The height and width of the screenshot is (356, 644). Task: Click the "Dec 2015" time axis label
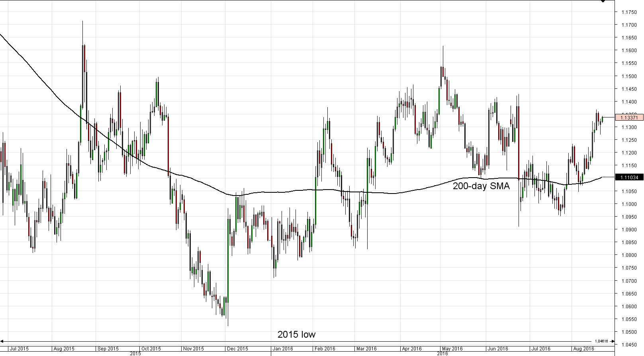pyautogui.click(x=238, y=349)
